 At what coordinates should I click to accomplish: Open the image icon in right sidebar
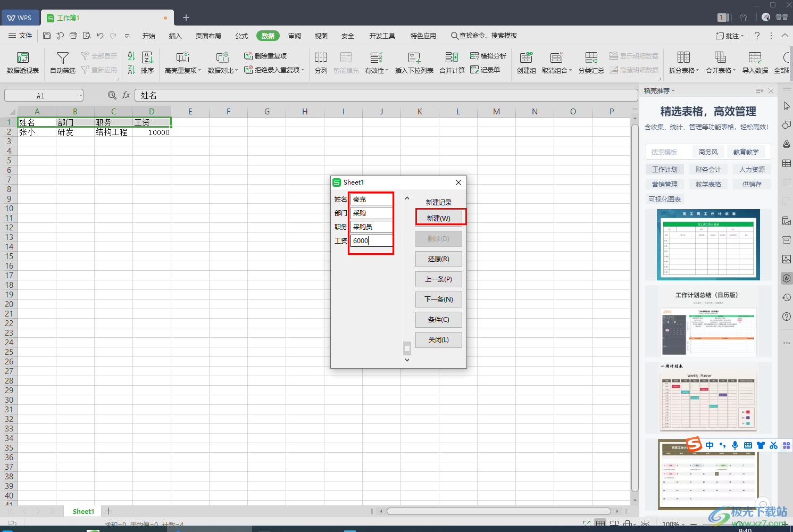(787, 259)
